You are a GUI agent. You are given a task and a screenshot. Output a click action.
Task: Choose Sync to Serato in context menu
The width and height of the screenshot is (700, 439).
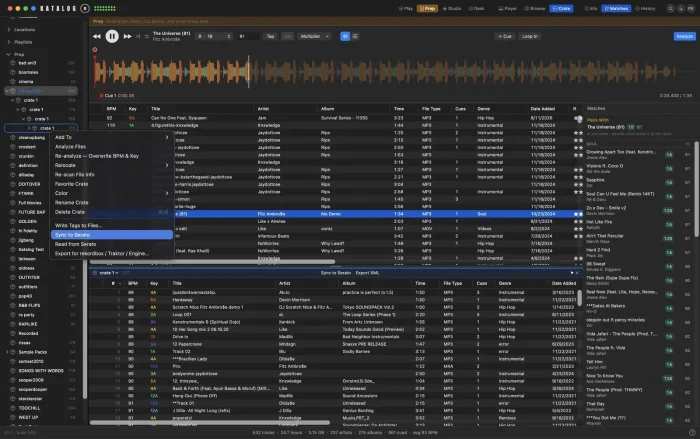[x=112, y=235]
